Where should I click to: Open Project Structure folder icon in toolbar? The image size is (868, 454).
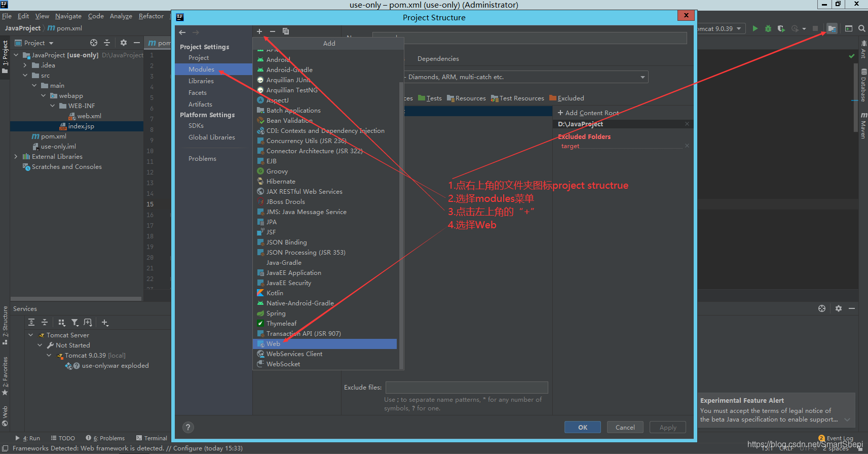(832, 28)
